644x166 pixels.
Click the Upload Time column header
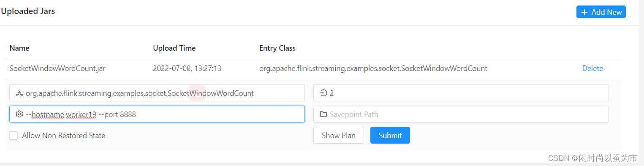[x=174, y=48]
